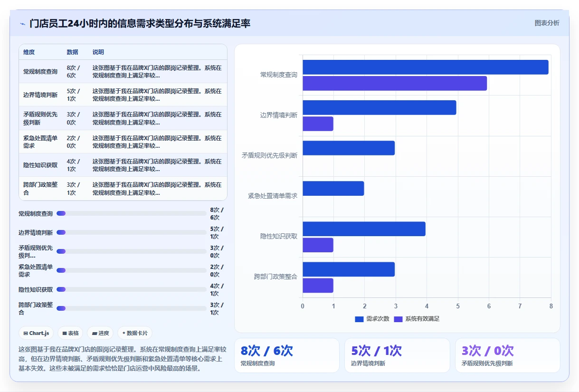Click the 隐性知识获取 progress bar
579x392 pixels.
point(132,289)
